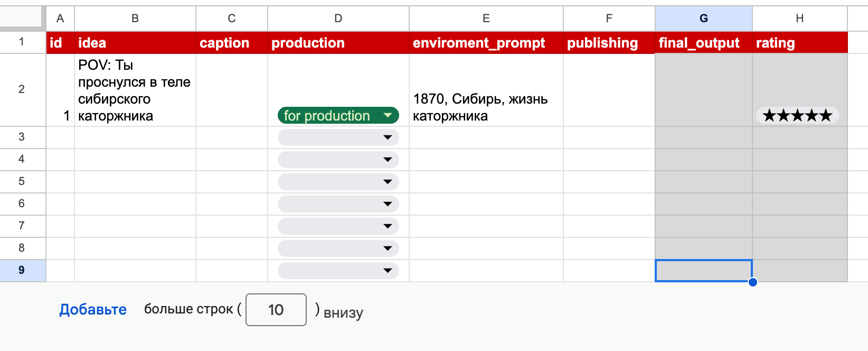The width and height of the screenshot is (868, 351).
Task: Open the 'for production' dropdown chip
Action: pyautogui.click(x=338, y=115)
